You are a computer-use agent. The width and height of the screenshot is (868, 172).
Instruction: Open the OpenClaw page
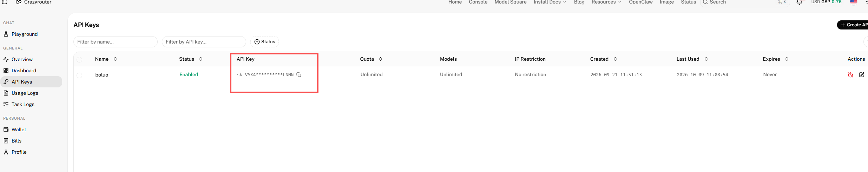tap(641, 2)
